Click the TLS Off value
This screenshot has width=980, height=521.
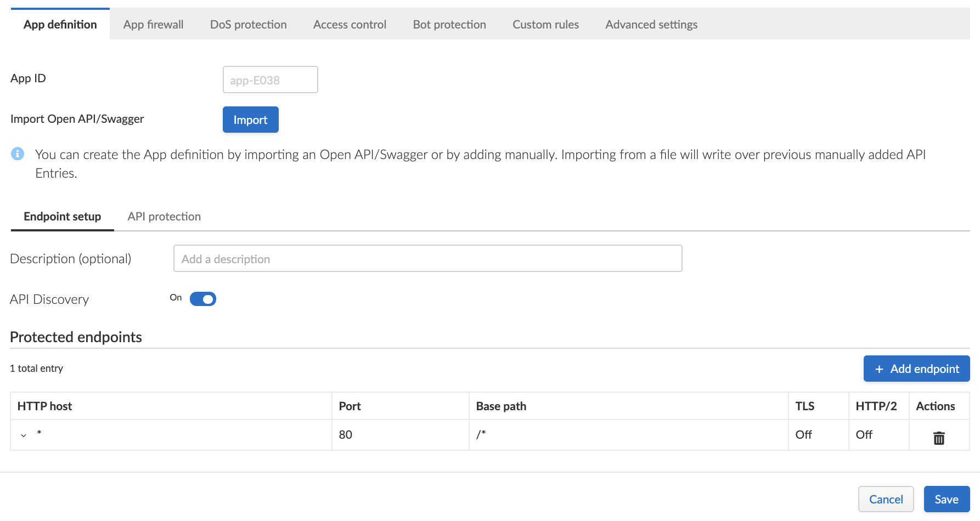pos(804,435)
